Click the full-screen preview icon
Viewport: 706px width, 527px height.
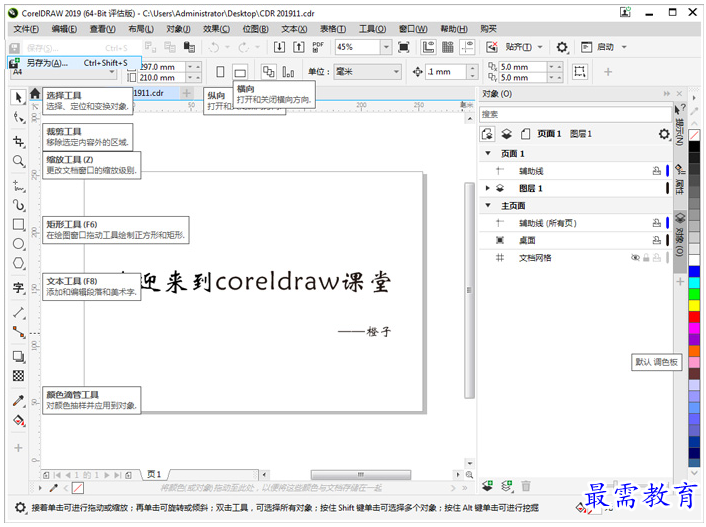pos(404,47)
